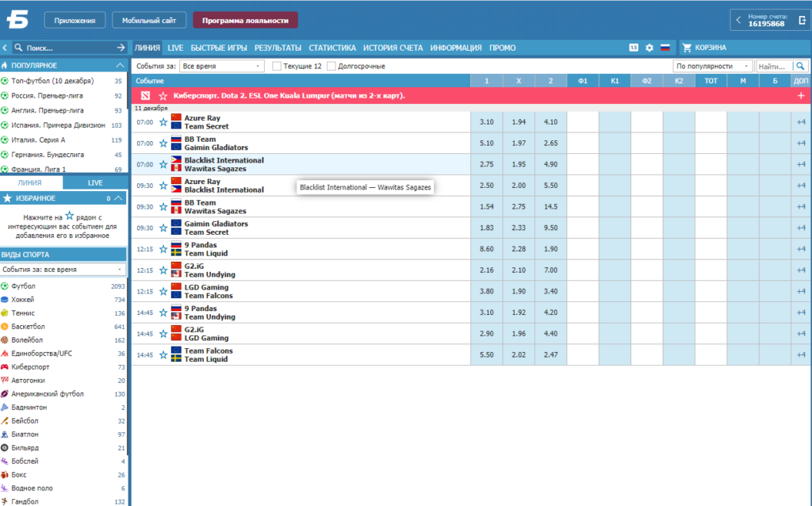This screenshot has width=812, height=506.
Task: Open the По популярности sort dropdown
Action: pyautogui.click(x=713, y=67)
